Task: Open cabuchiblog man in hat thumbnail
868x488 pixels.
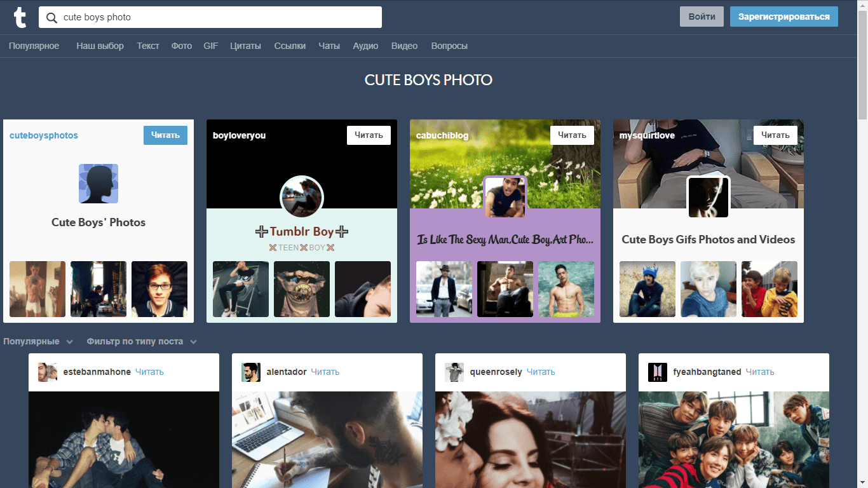Action: click(x=444, y=289)
